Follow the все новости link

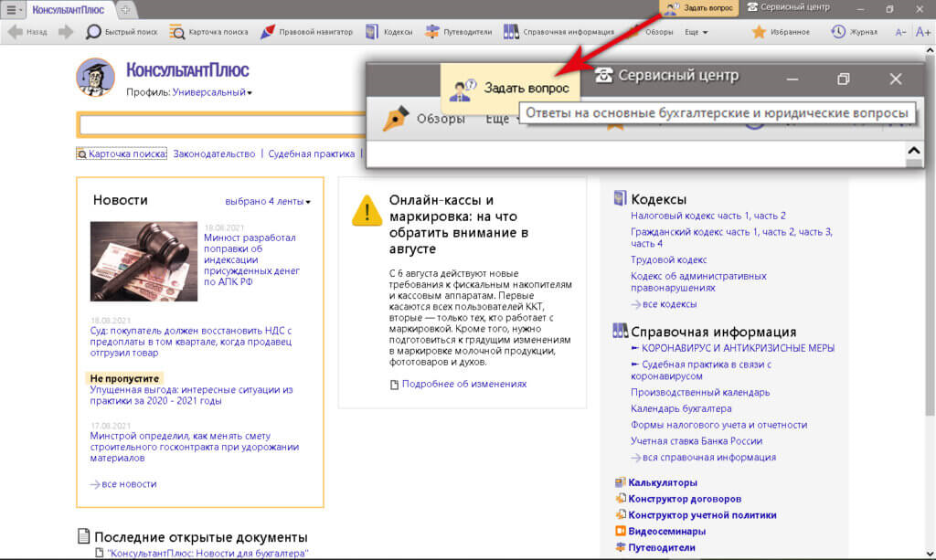pos(123,484)
